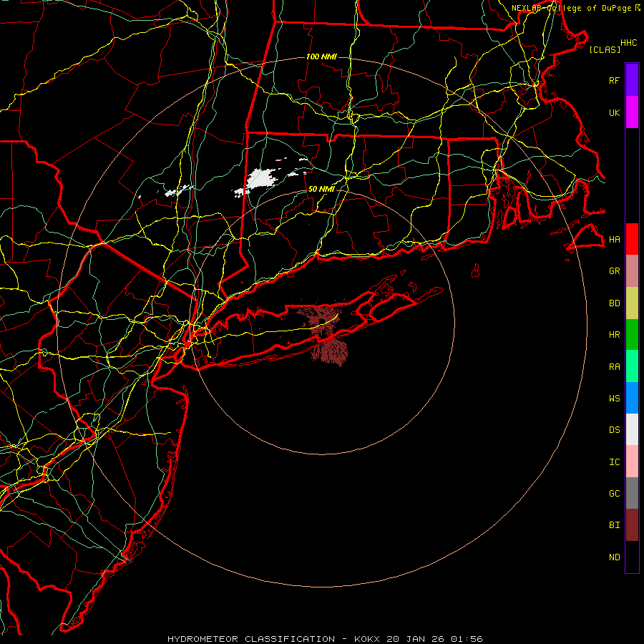Click the BD legend label

(x=615, y=303)
